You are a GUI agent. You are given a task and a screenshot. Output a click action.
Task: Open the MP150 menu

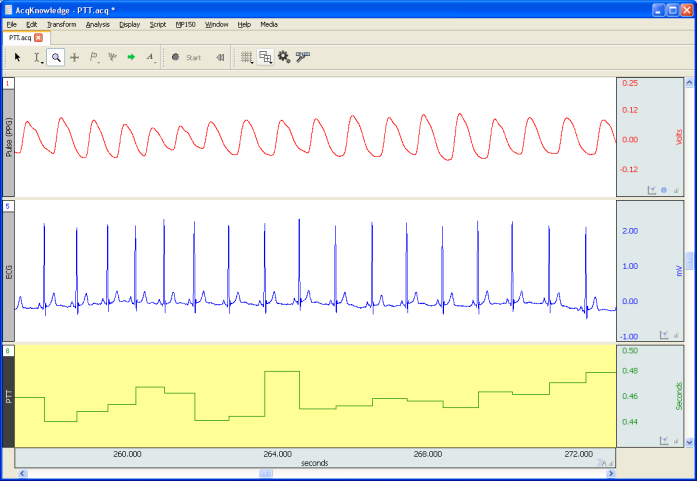pos(185,23)
